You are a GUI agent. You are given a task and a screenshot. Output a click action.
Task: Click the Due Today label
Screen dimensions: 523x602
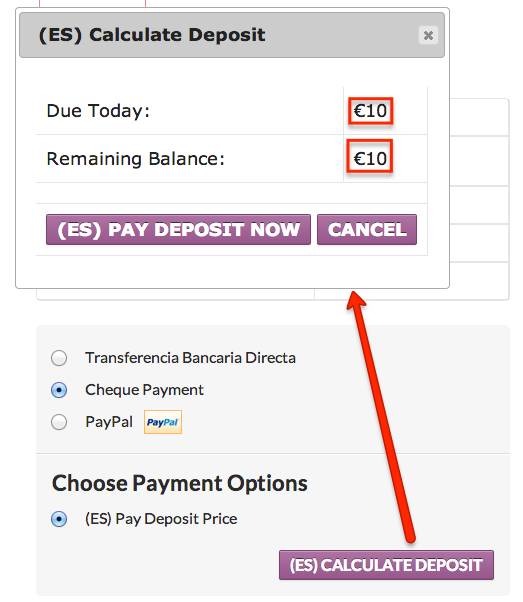(x=98, y=111)
